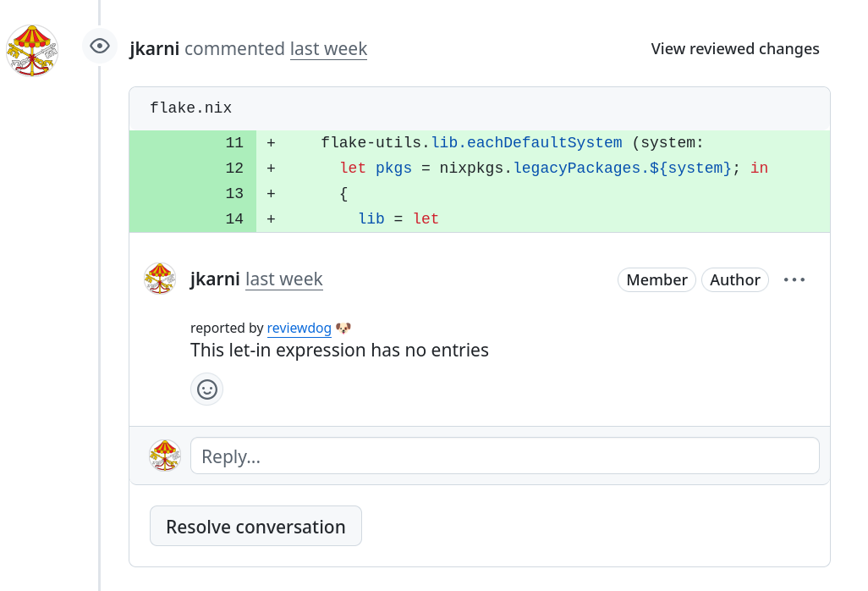Viewport: 868px width, 591px height.
Task: Click the eye review icon in timeline
Action: click(100, 46)
